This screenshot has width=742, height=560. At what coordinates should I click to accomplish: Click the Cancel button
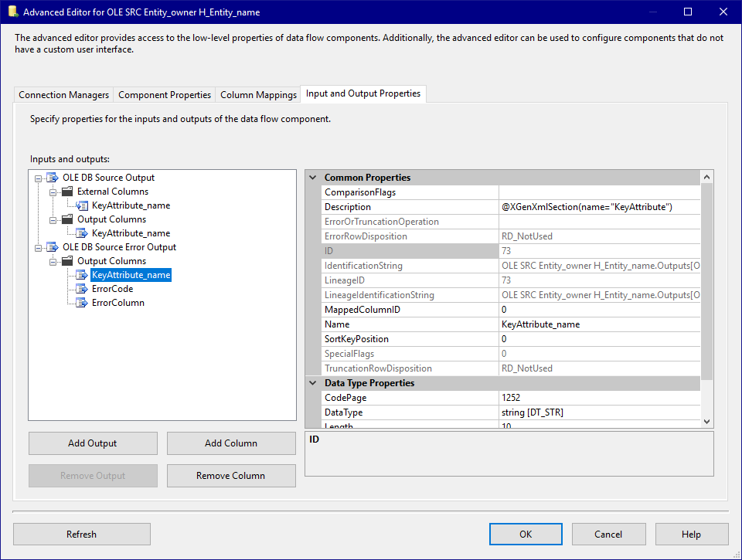pyautogui.click(x=608, y=534)
